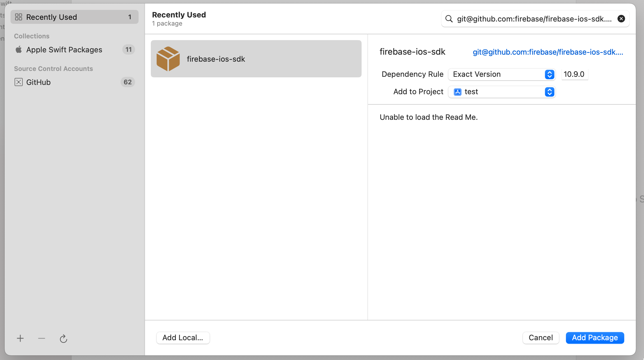Click the minus remove collection icon
The width and height of the screenshot is (644, 360).
42,338
